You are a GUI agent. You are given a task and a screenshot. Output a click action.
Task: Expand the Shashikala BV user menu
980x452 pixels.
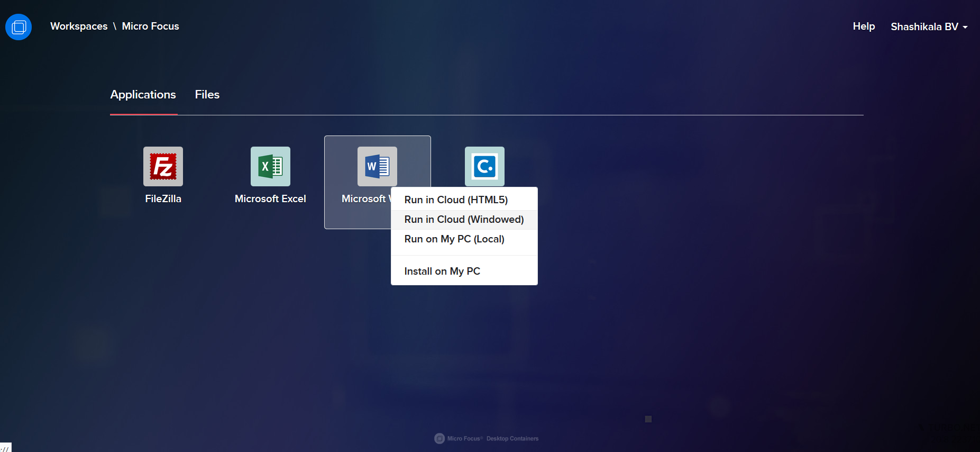(x=929, y=26)
